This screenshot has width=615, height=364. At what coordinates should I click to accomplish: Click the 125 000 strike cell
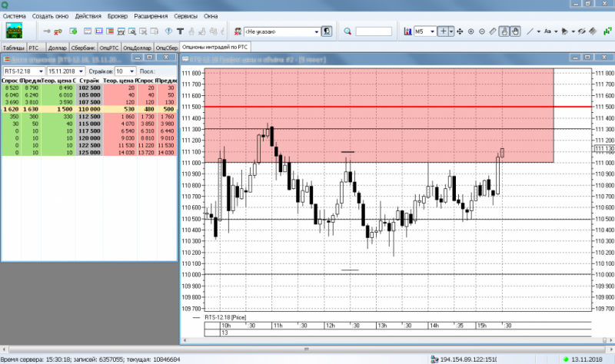click(x=89, y=152)
